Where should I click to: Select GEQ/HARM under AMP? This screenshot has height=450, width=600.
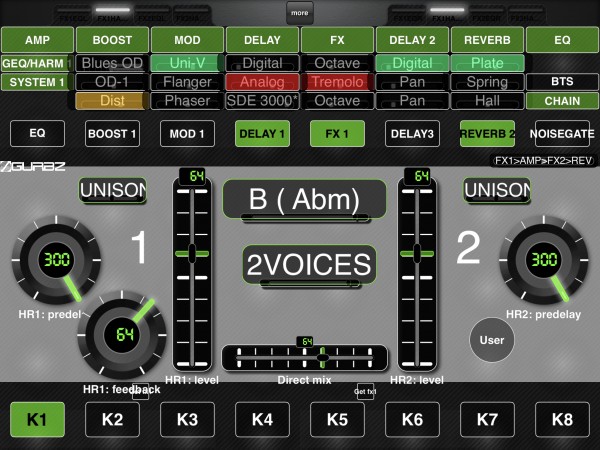pyautogui.click(x=36, y=63)
